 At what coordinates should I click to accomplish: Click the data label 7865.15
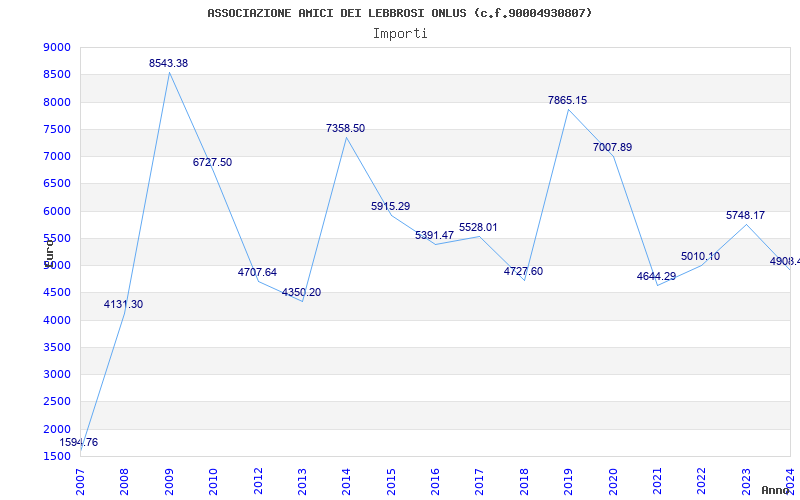567,101
